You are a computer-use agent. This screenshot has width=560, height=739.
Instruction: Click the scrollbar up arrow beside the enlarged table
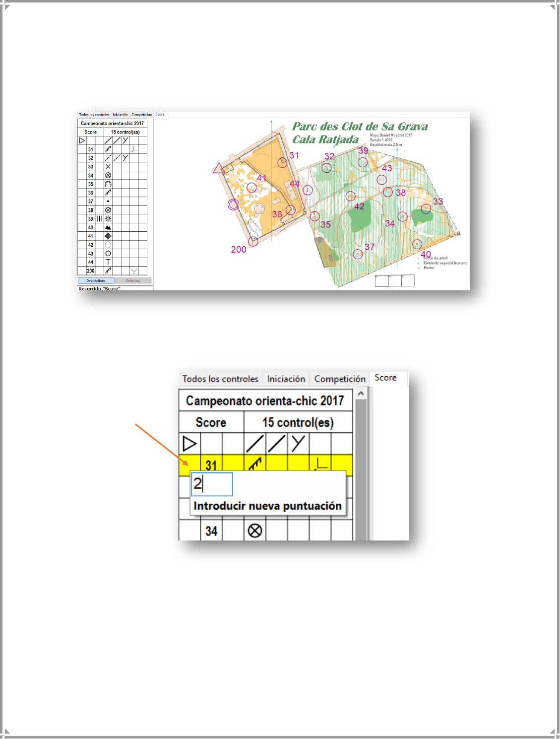coord(361,394)
